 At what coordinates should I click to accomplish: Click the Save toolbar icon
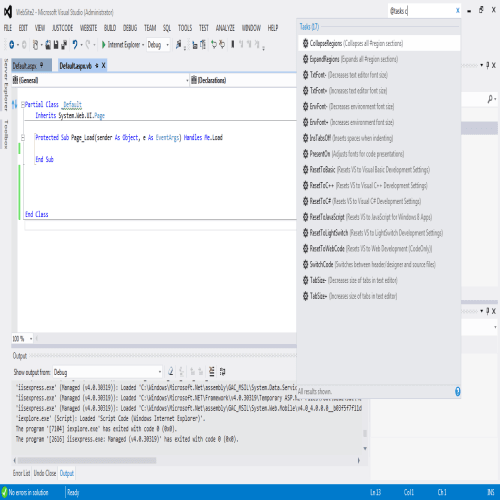(x=56, y=44)
